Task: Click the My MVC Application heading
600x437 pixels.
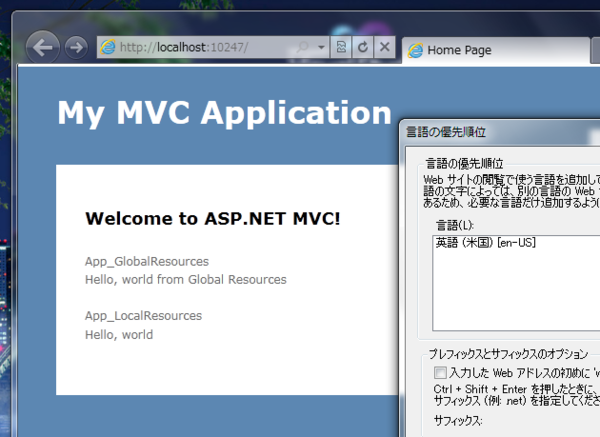Action: tap(225, 113)
